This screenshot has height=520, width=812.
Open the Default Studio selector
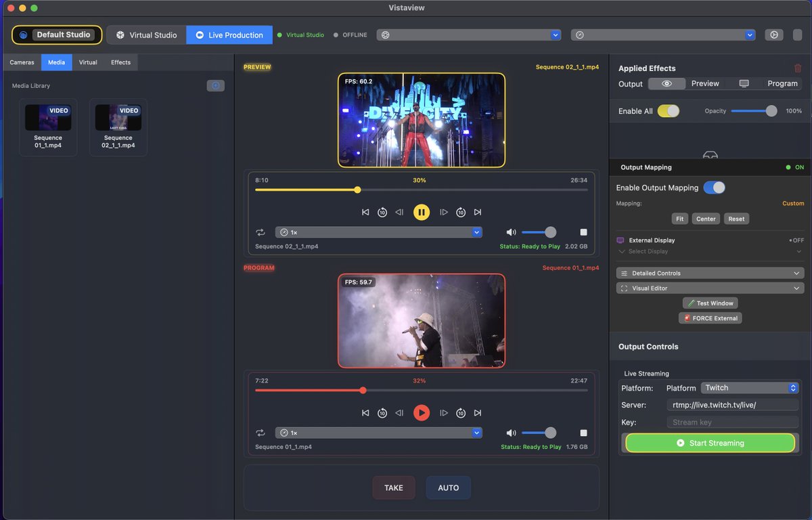[57, 35]
